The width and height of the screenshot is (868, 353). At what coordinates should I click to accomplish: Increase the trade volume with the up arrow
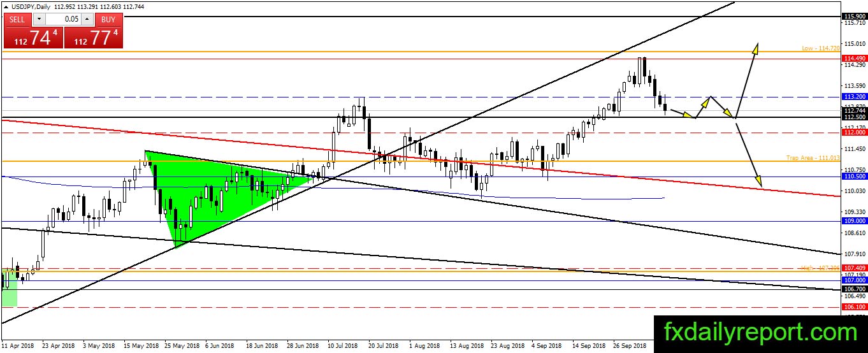(87, 19)
